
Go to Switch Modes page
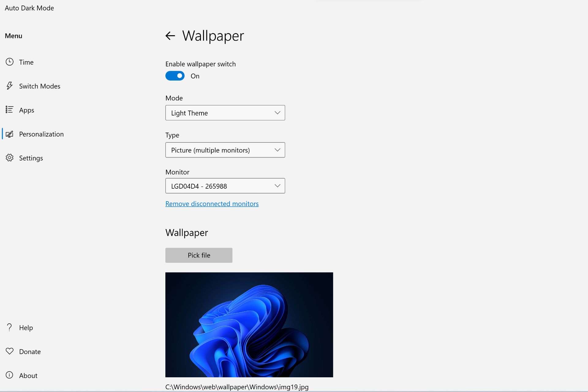tap(40, 86)
